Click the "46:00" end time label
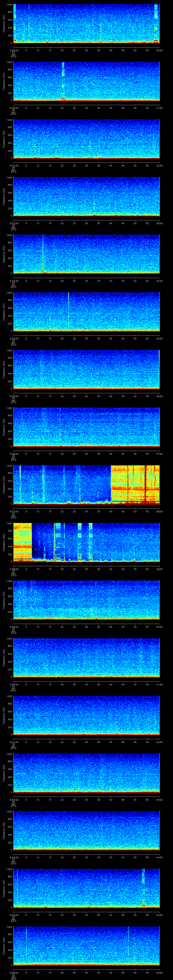Screen dimensions: 173x980 160,972
